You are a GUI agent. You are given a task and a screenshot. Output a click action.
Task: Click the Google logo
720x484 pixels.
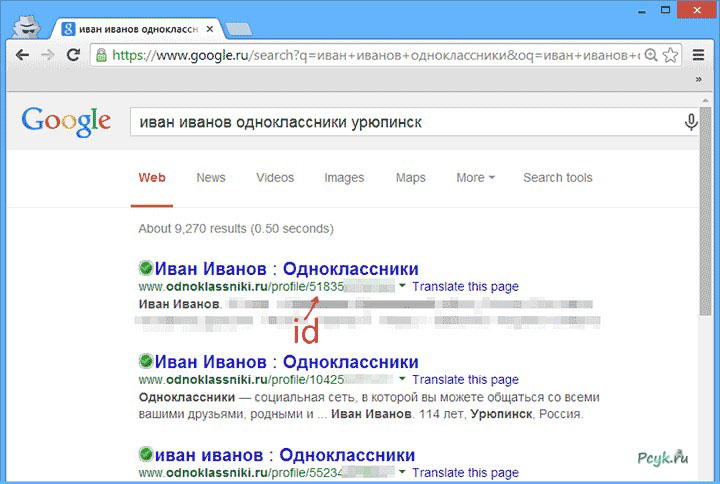coord(66,121)
